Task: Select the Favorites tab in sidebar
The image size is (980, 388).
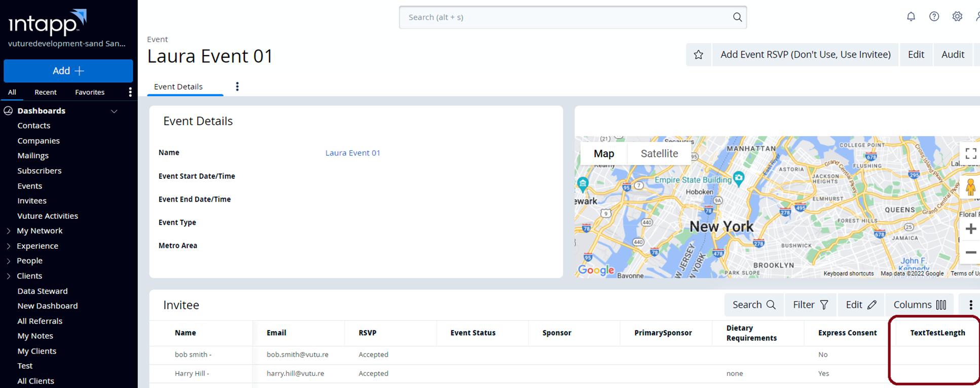Action: point(90,92)
